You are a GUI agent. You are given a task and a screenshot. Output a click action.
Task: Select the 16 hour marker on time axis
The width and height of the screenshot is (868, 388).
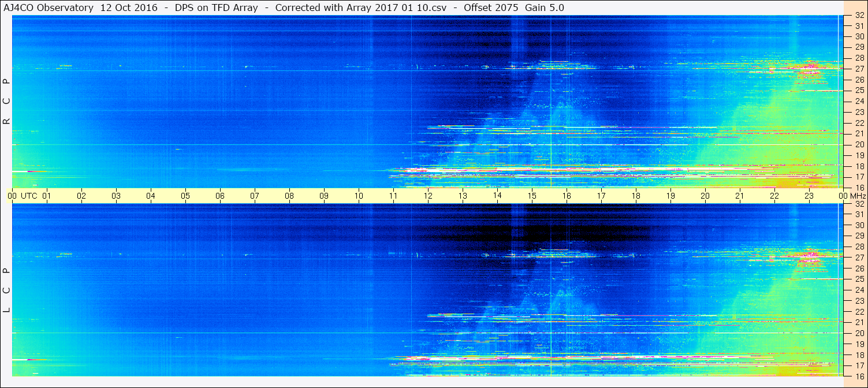[x=567, y=196]
